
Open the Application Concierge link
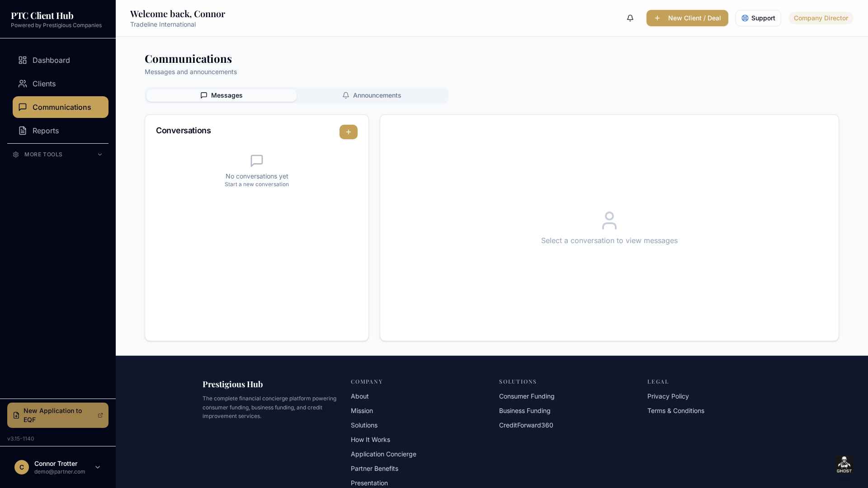[x=383, y=454]
